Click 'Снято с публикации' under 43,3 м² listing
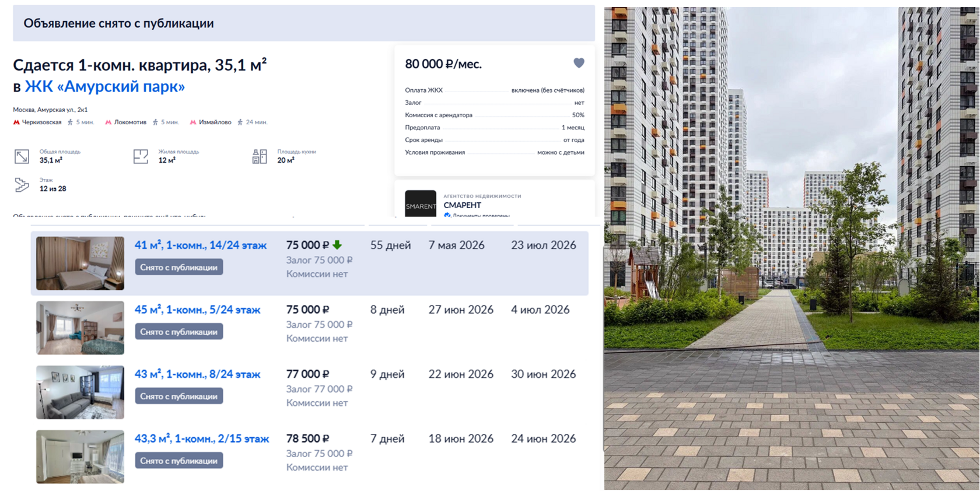 coord(178,461)
